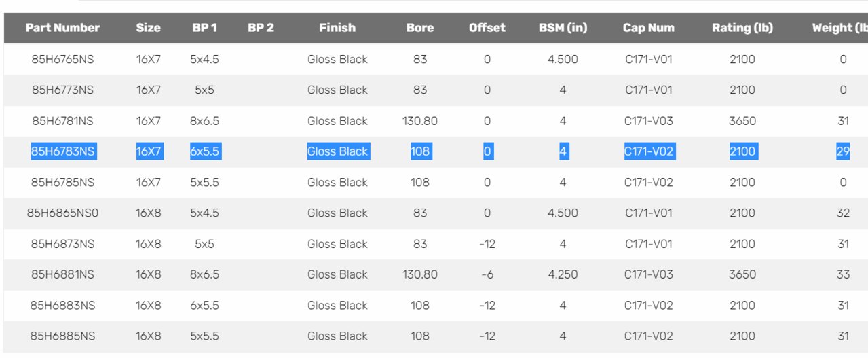Click the -6 offset value

[x=487, y=274]
